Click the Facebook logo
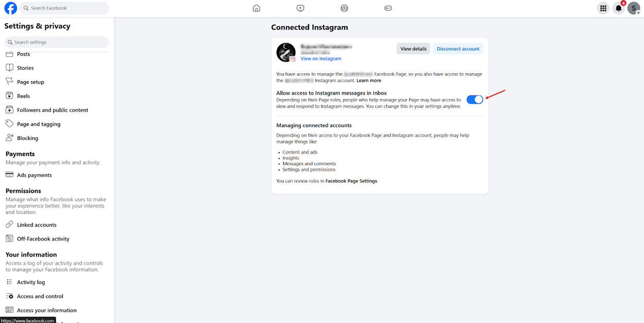This screenshot has height=323, width=644. coord(10,8)
